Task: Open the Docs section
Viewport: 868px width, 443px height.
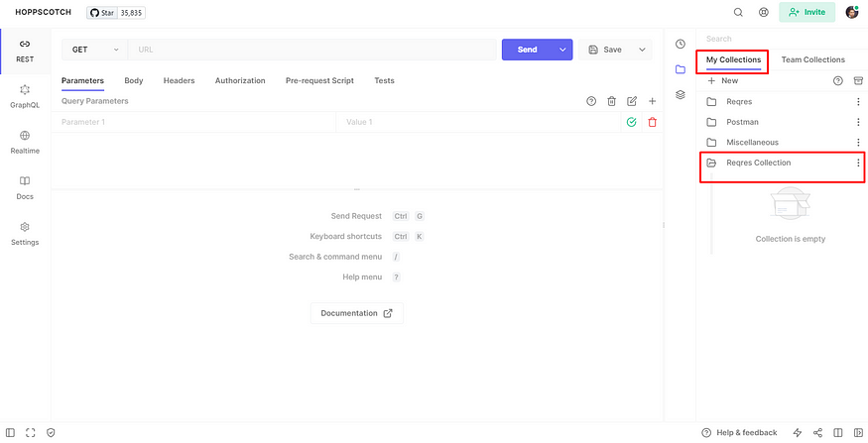Action: pyautogui.click(x=25, y=188)
